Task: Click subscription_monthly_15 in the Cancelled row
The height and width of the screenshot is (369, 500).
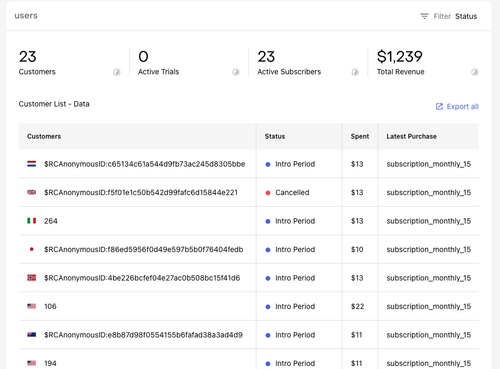Action: pos(429,193)
